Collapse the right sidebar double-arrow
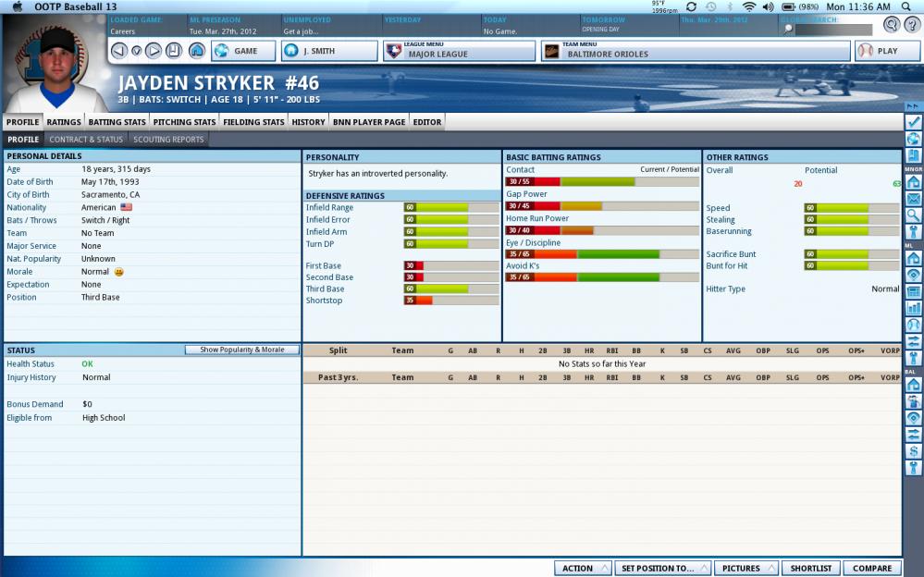The width and height of the screenshot is (924, 577). pyautogui.click(x=913, y=106)
